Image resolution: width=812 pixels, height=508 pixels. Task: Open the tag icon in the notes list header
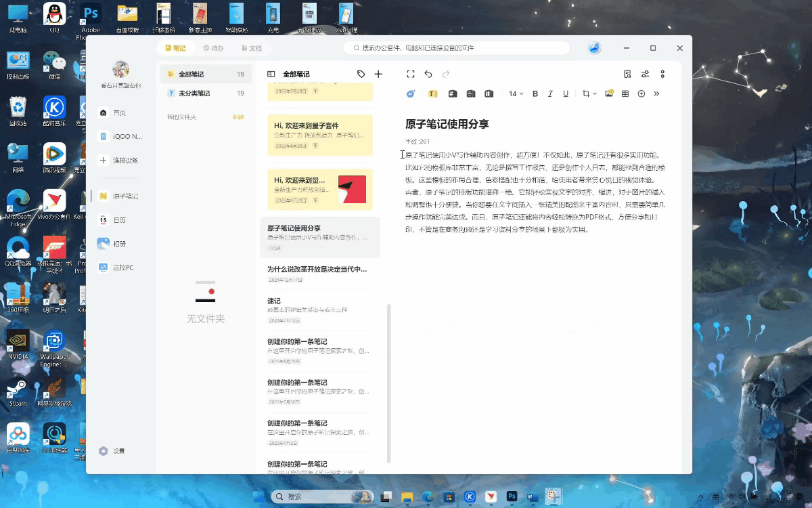coord(361,74)
